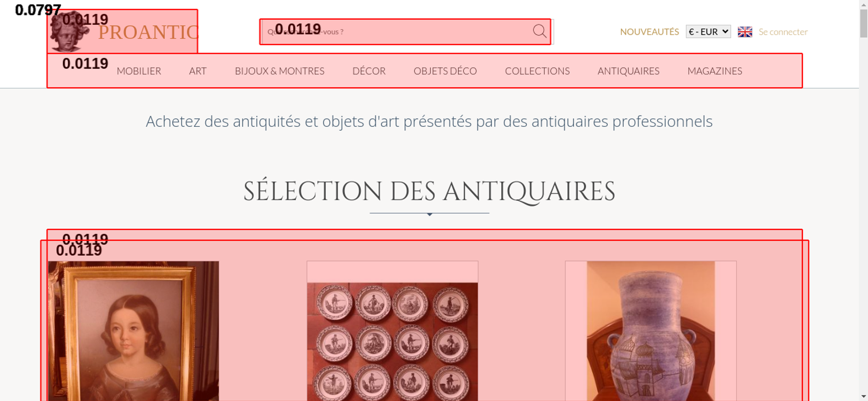Open the OBJETS DÉCO menu
This screenshot has width=868, height=401.
pyautogui.click(x=445, y=71)
